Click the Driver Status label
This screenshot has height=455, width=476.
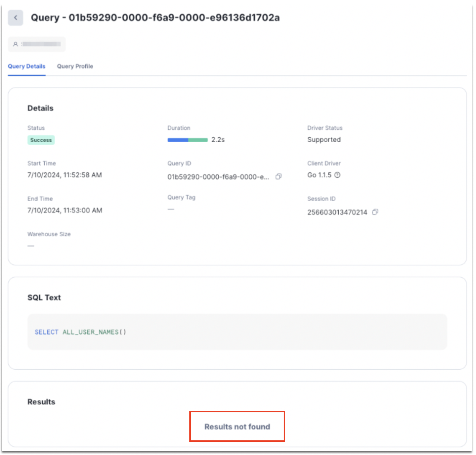(x=325, y=128)
